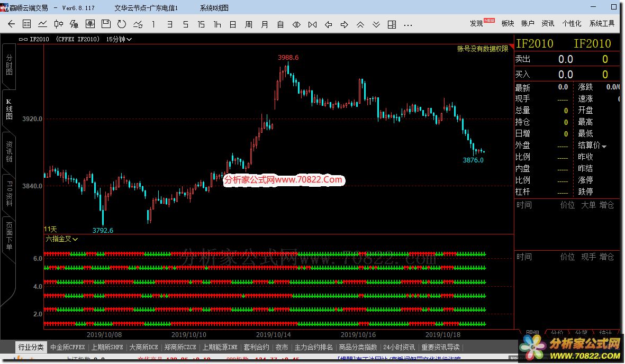This screenshot has height=364, width=625.
Task: Select the weekly (周) period
Action: click(249, 24)
